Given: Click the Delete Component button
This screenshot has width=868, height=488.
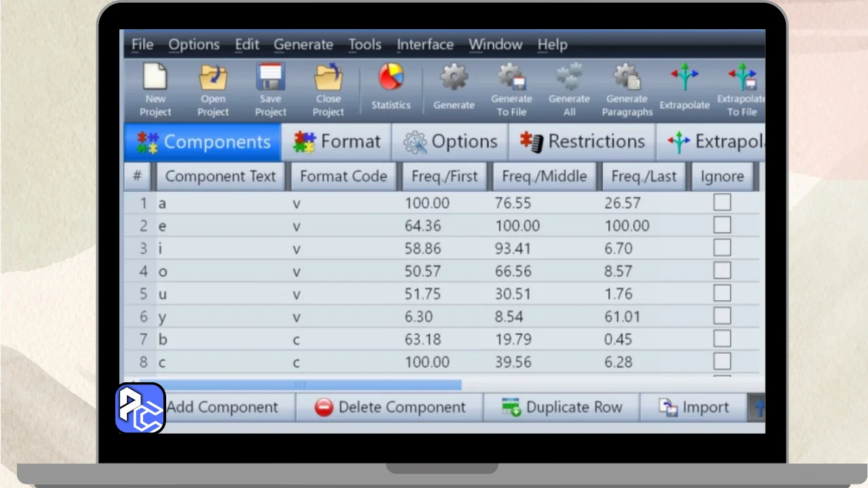Looking at the screenshot, I should 389,407.
